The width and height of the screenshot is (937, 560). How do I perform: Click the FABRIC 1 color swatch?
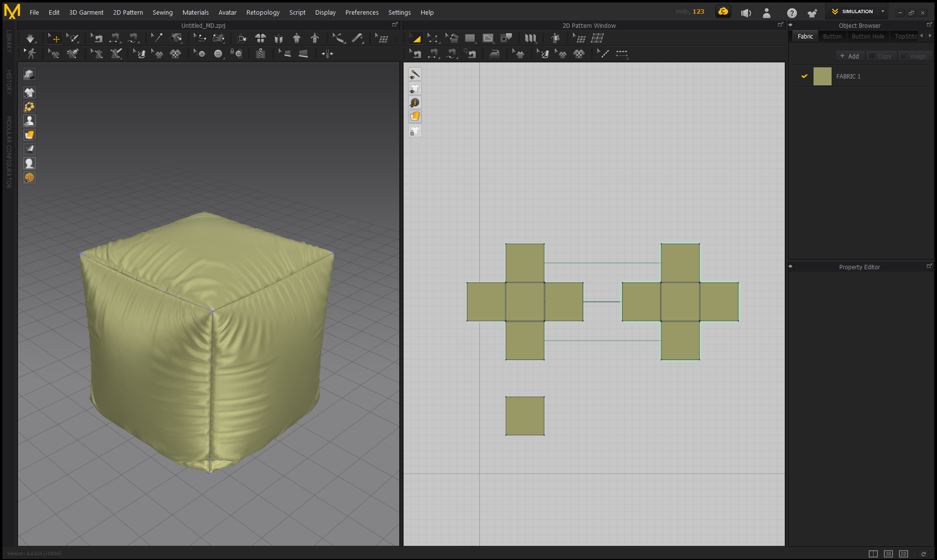click(x=822, y=77)
